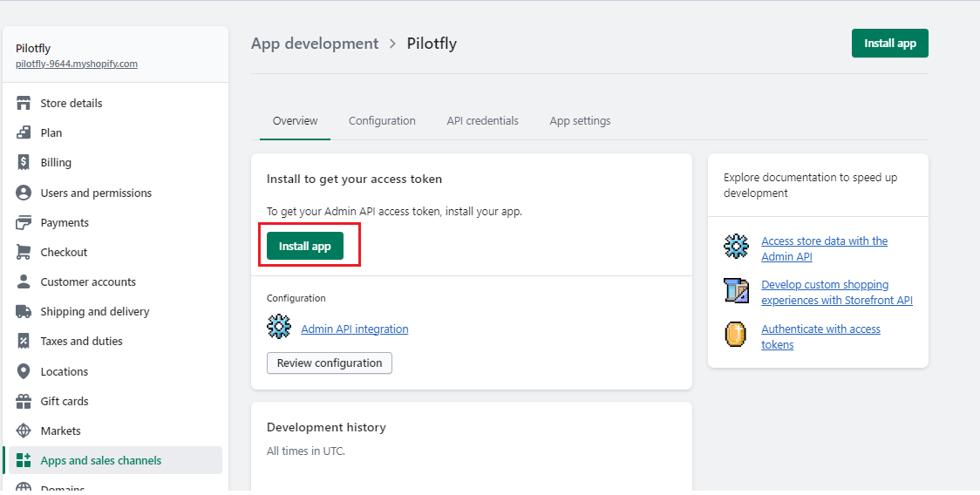Switch to the Configuration tab
Image resolution: width=980 pixels, height=495 pixels.
tap(382, 121)
